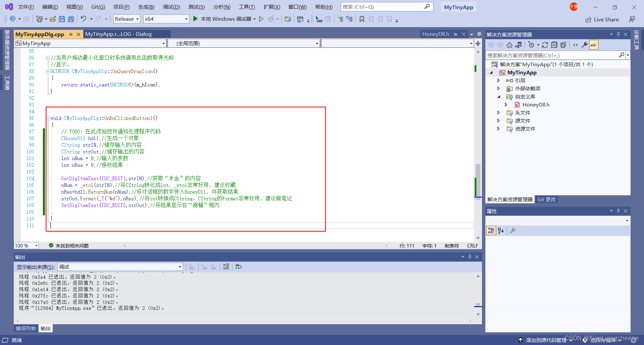
Task: Click pending changes filter clock icon
Action: (x=531, y=45)
